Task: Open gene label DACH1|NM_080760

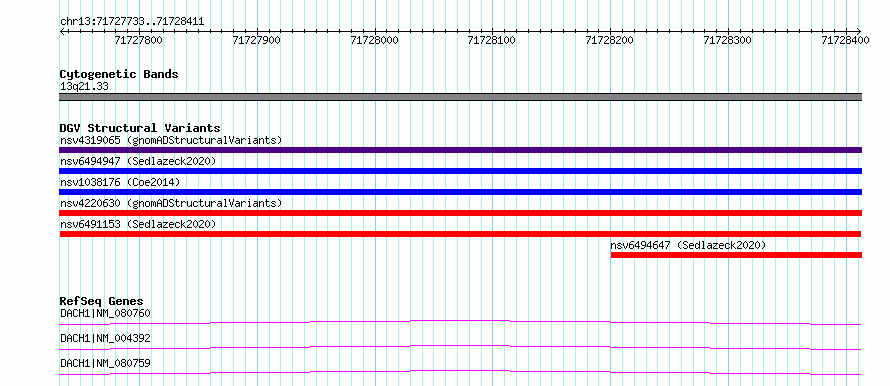Action: (105, 313)
